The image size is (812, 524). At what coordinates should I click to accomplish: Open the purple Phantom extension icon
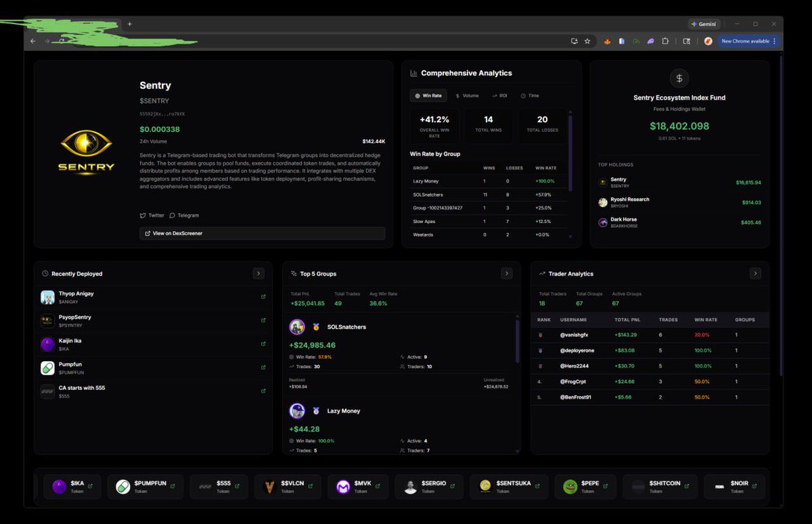click(x=651, y=41)
